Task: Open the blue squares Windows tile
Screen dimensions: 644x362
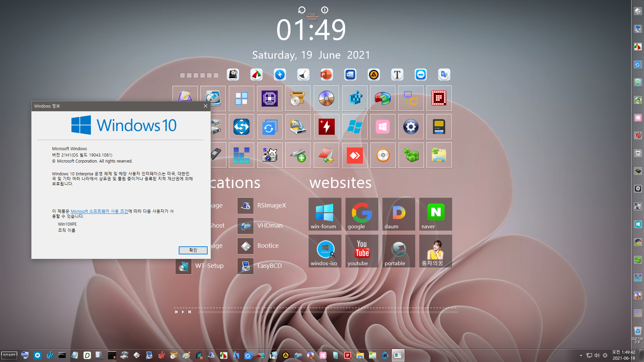Action: [241, 98]
